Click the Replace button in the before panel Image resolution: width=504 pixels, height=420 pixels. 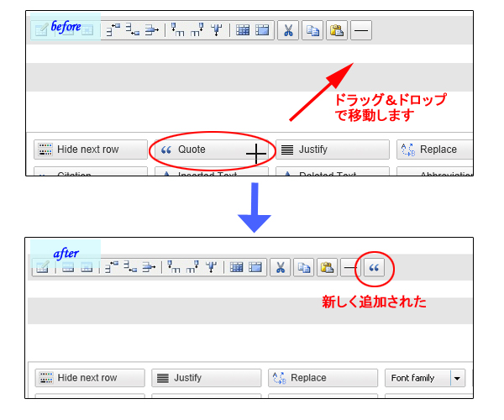(437, 150)
